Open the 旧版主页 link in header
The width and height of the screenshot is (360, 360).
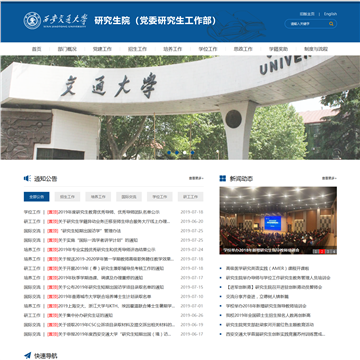click(307, 14)
